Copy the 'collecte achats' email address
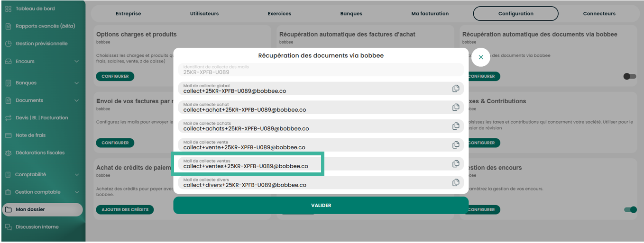This screenshot has width=644, height=243. (x=456, y=126)
